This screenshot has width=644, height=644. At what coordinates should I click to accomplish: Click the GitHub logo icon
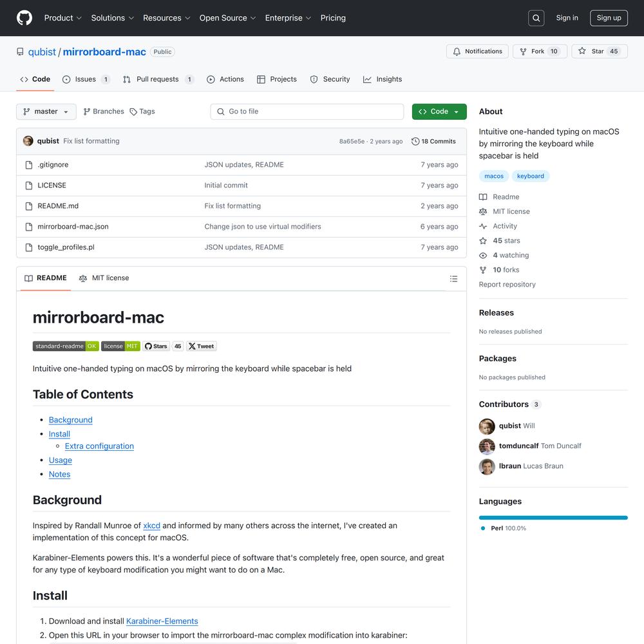[x=24, y=18]
